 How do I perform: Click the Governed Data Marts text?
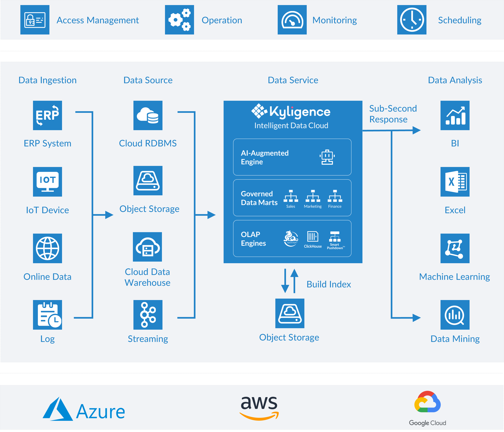click(x=259, y=198)
